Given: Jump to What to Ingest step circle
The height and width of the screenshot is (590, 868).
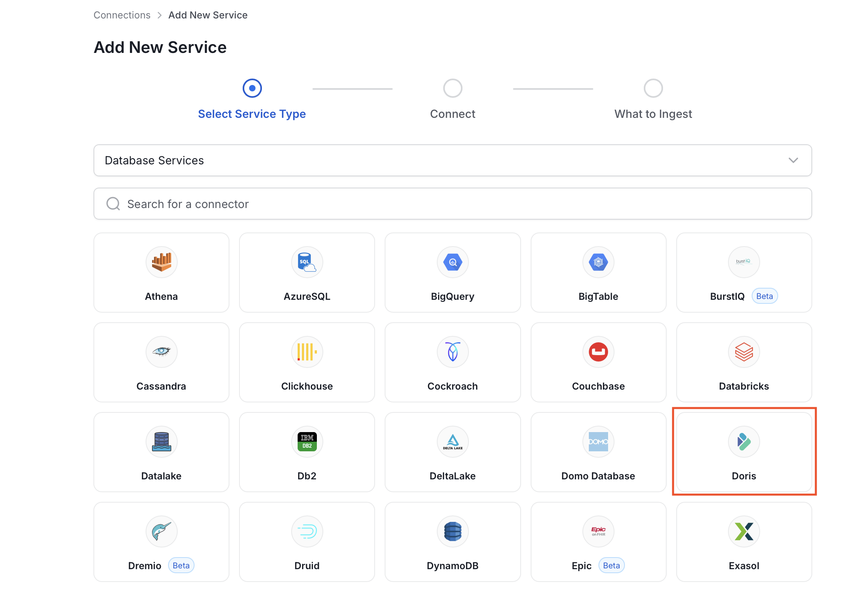Looking at the screenshot, I should click(653, 88).
